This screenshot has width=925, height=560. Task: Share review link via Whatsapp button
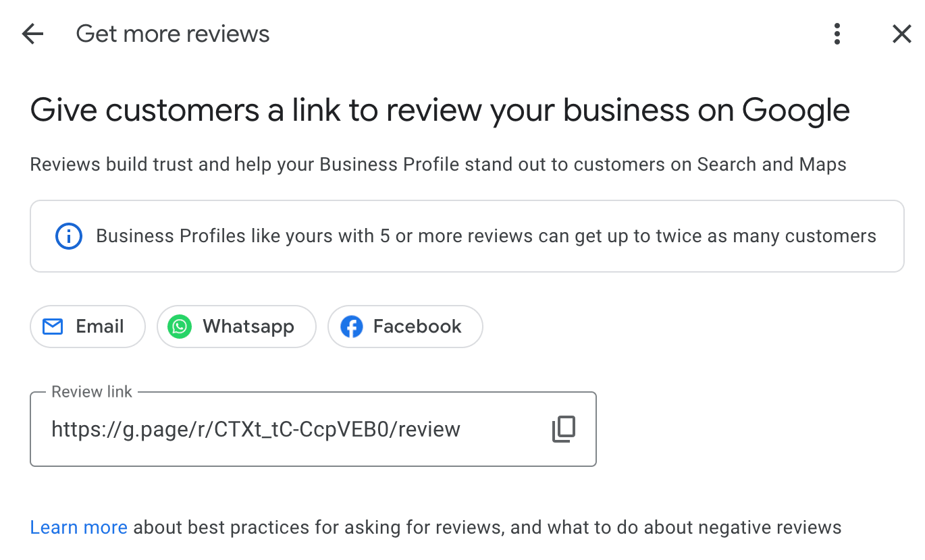[236, 327]
